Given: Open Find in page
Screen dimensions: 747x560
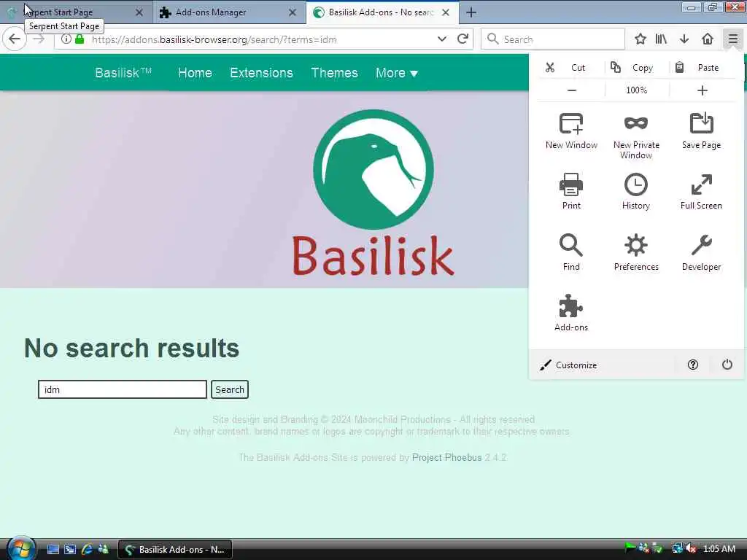Looking at the screenshot, I should (571, 252).
